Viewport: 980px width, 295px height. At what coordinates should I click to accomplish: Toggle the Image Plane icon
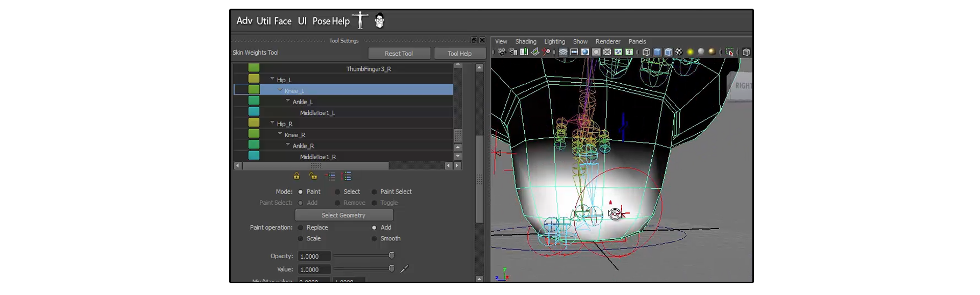(x=535, y=52)
